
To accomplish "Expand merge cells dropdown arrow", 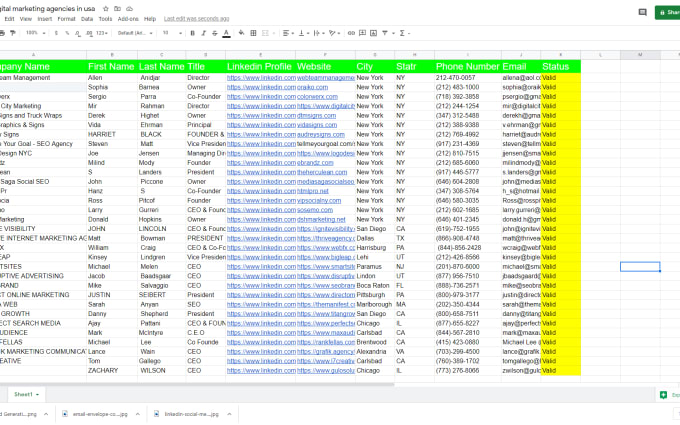I will click(x=274, y=33).
